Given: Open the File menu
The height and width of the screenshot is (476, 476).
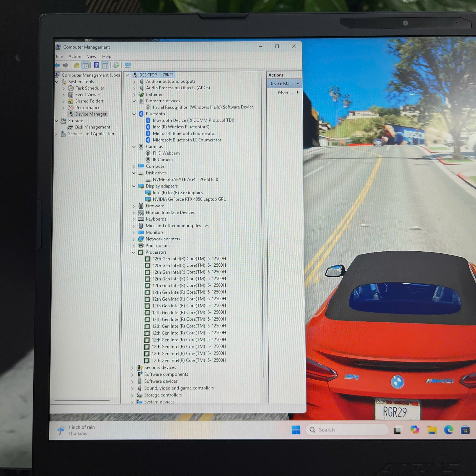Looking at the screenshot, I should tap(59, 56).
